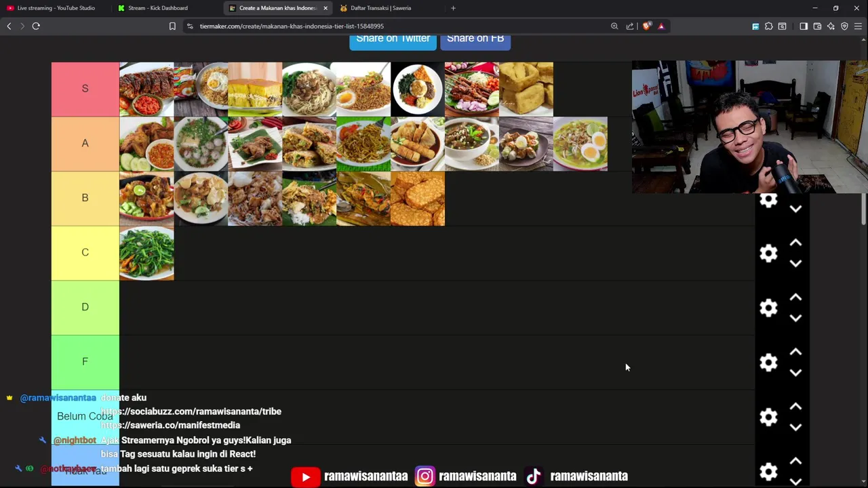Select bakso meatball soup image in A tier

click(x=201, y=144)
